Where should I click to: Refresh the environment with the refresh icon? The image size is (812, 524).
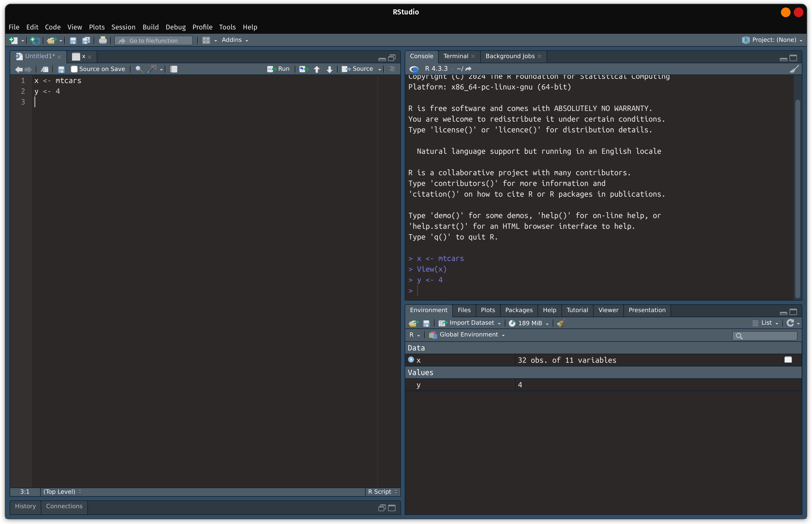[791, 323]
